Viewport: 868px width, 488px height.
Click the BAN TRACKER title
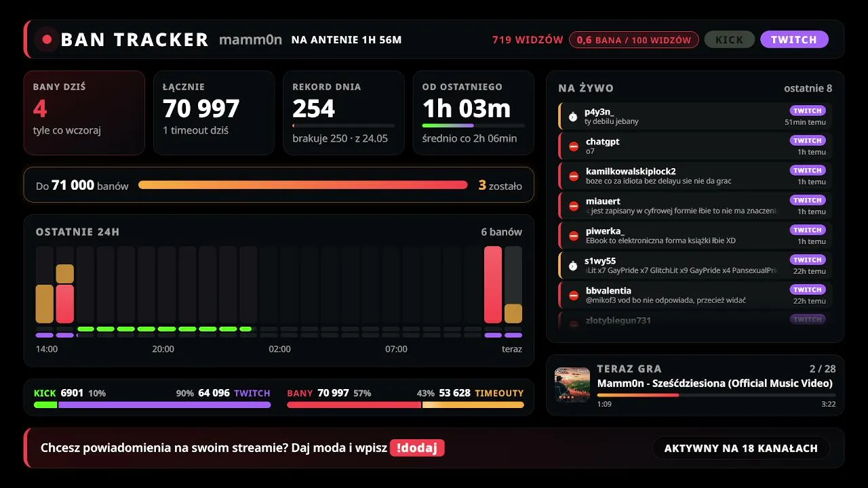[x=134, y=40]
